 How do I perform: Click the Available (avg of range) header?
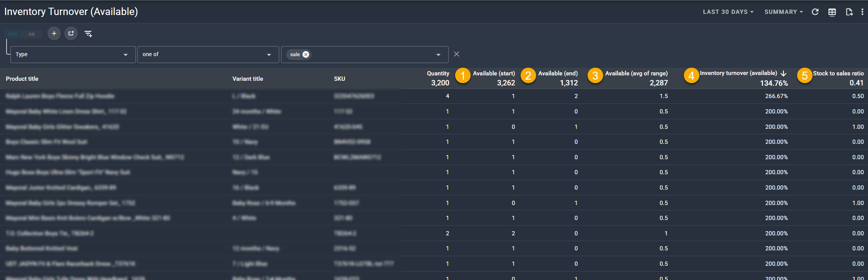(636, 73)
